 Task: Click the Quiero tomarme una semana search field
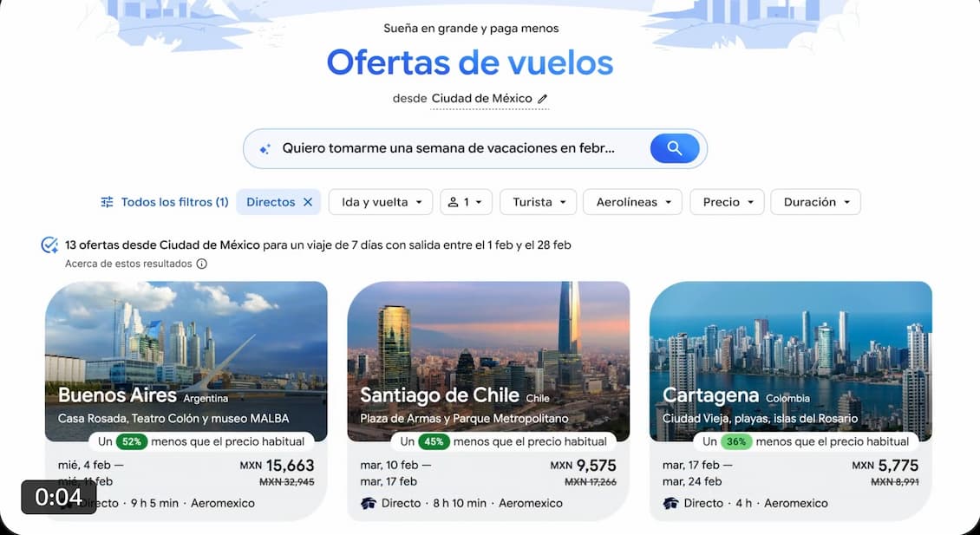(448, 148)
